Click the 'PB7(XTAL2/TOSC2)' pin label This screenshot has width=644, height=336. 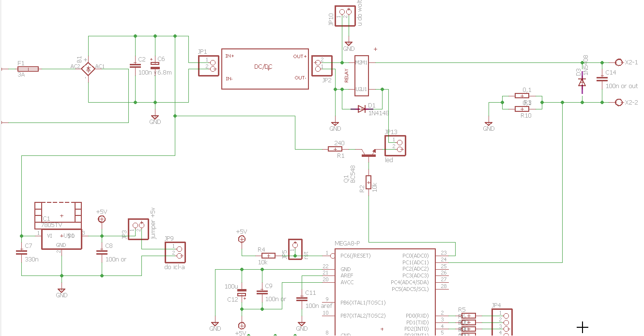click(363, 316)
